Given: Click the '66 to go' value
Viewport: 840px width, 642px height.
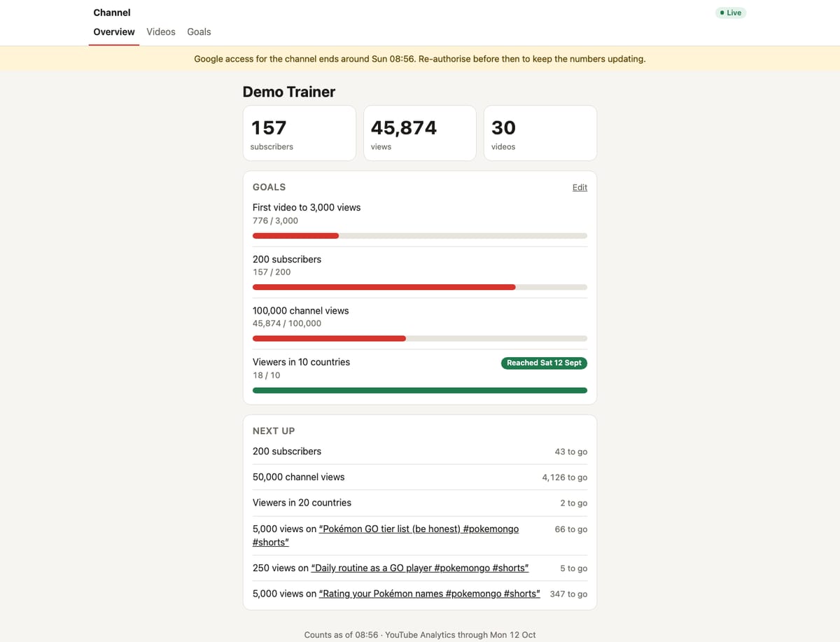Looking at the screenshot, I should coord(571,529).
